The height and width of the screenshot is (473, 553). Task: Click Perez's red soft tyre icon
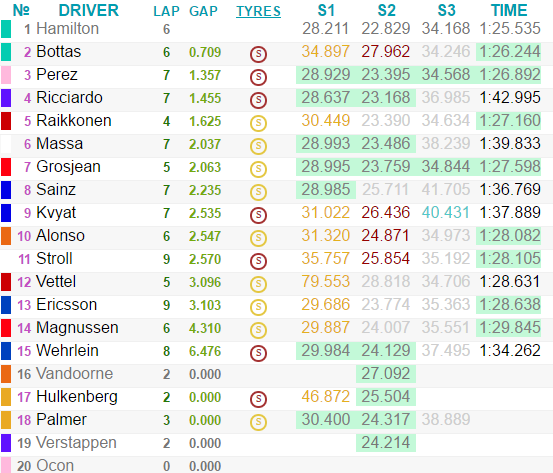click(258, 77)
